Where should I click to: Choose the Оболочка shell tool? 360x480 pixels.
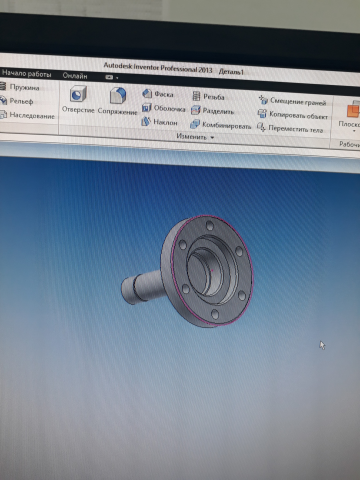tap(163, 108)
